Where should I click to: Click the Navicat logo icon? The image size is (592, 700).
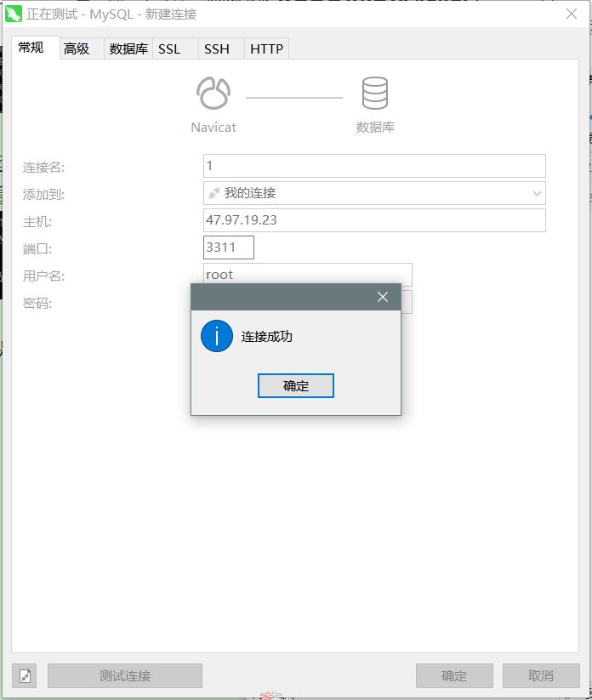(x=213, y=94)
